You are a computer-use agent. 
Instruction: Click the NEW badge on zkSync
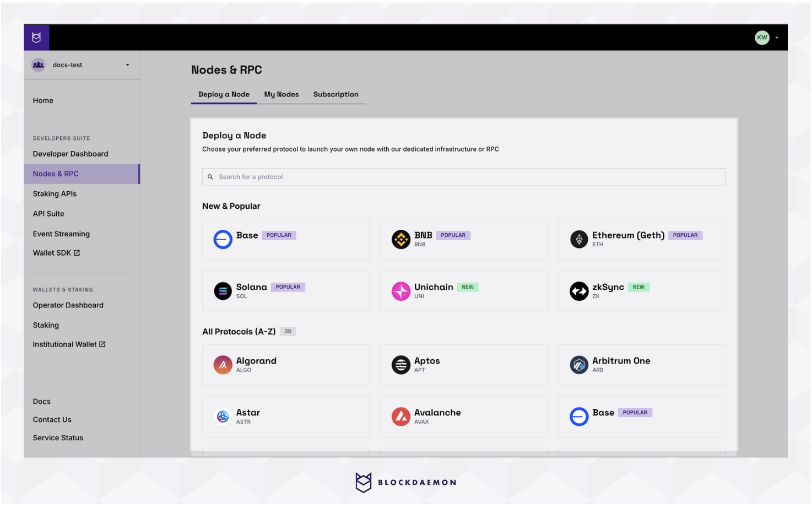click(638, 288)
